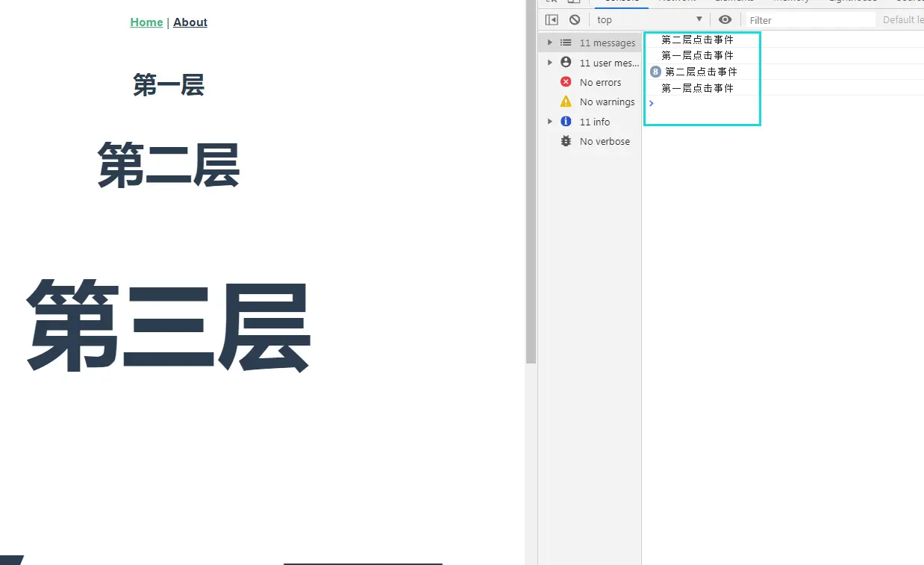This screenshot has height=565, width=924.
Task: Open the Default levels dropdown
Action: click(x=903, y=19)
